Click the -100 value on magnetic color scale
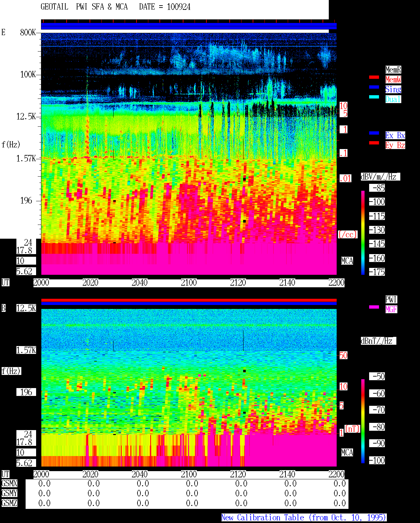 click(x=377, y=460)
